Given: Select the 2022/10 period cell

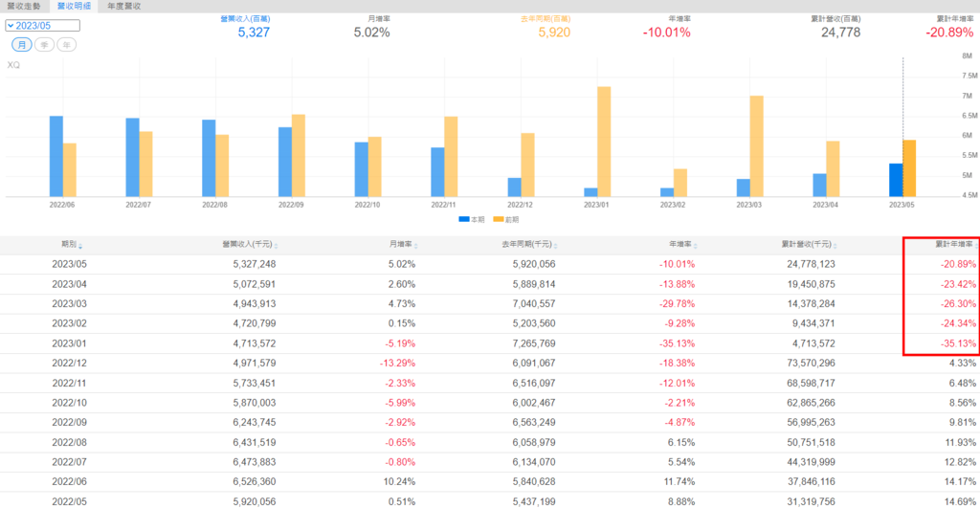Looking at the screenshot, I should coord(69,403).
